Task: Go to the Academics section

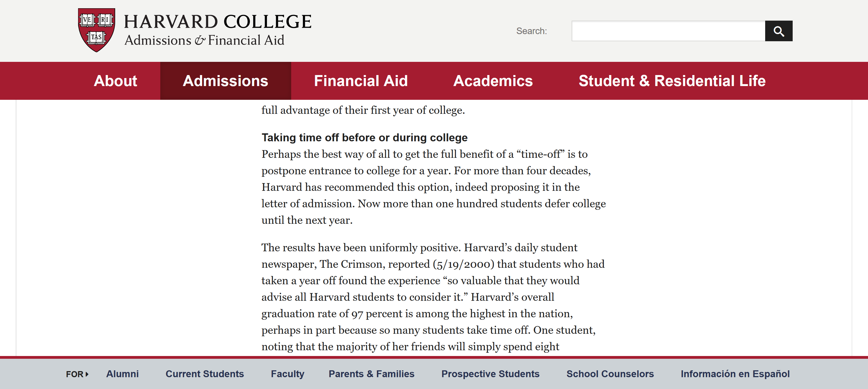Action: point(493,81)
